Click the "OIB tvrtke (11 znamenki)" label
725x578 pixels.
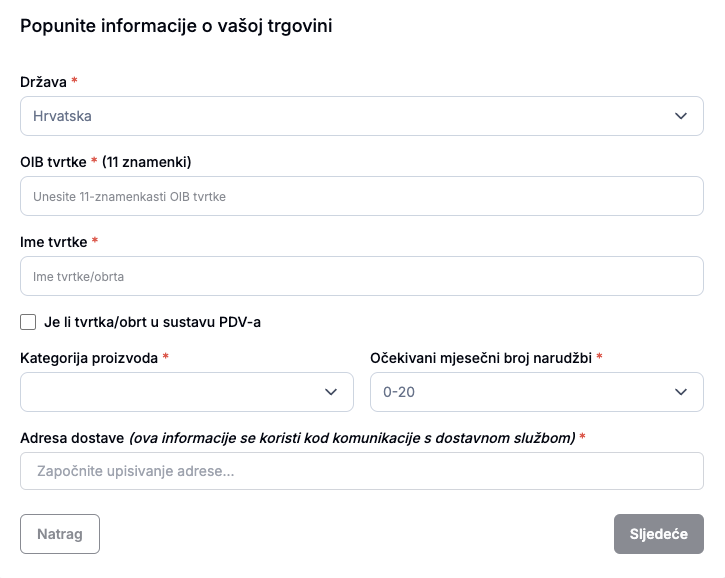click(x=105, y=161)
